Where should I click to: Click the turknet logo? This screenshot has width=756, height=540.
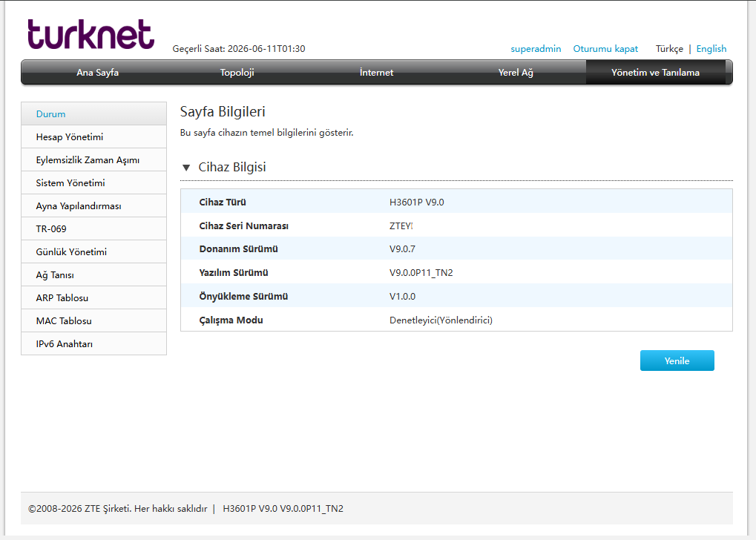pos(91,34)
